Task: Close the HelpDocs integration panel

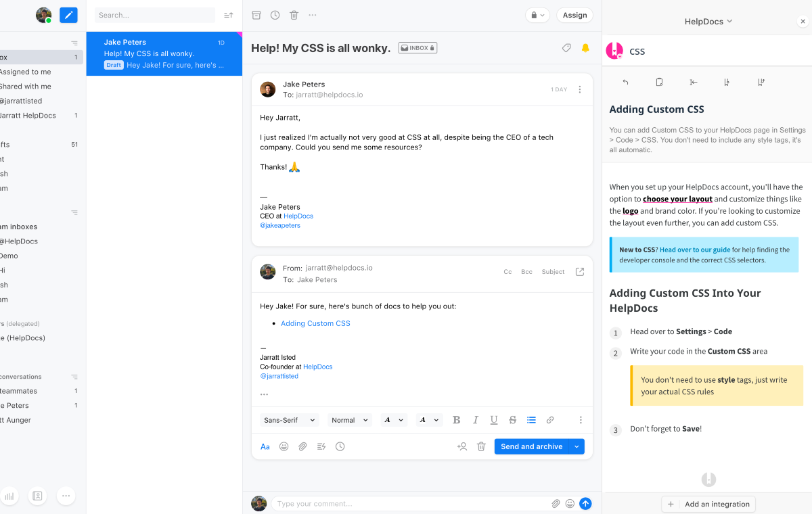Action: coord(803,22)
